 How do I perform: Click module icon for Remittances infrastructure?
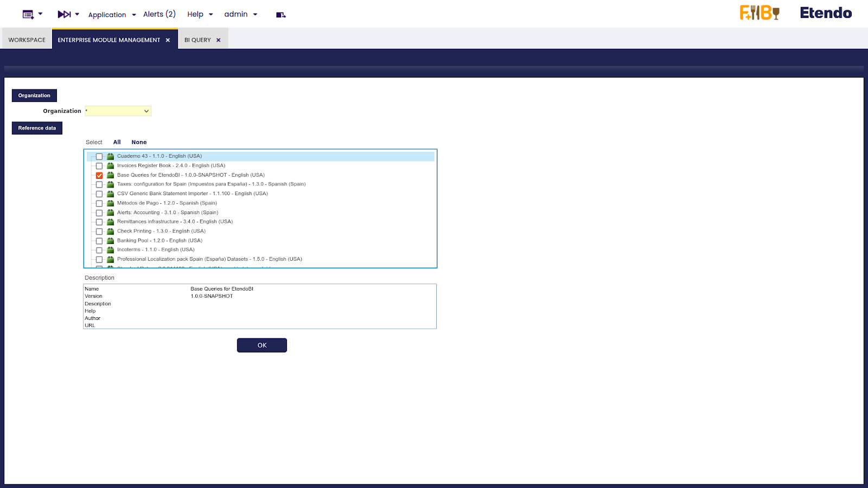pos(110,222)
